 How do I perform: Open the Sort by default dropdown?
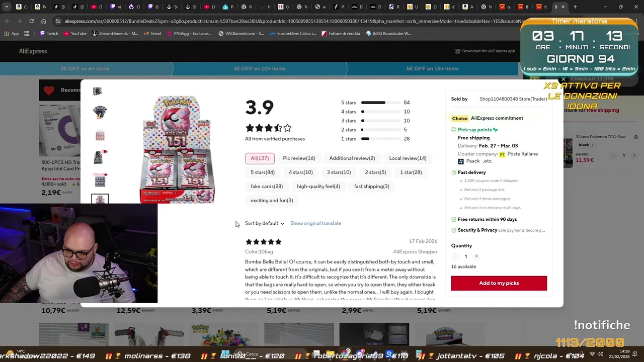point(265,223)
